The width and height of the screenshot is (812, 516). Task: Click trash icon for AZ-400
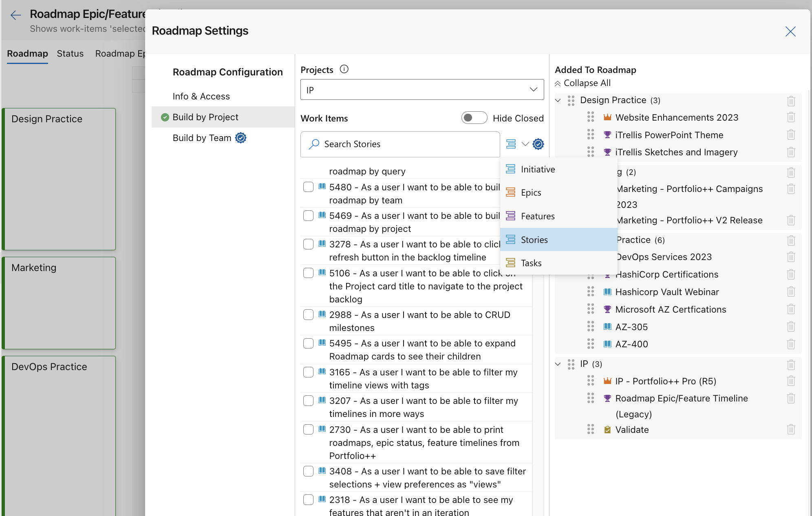tap(791, 344)
